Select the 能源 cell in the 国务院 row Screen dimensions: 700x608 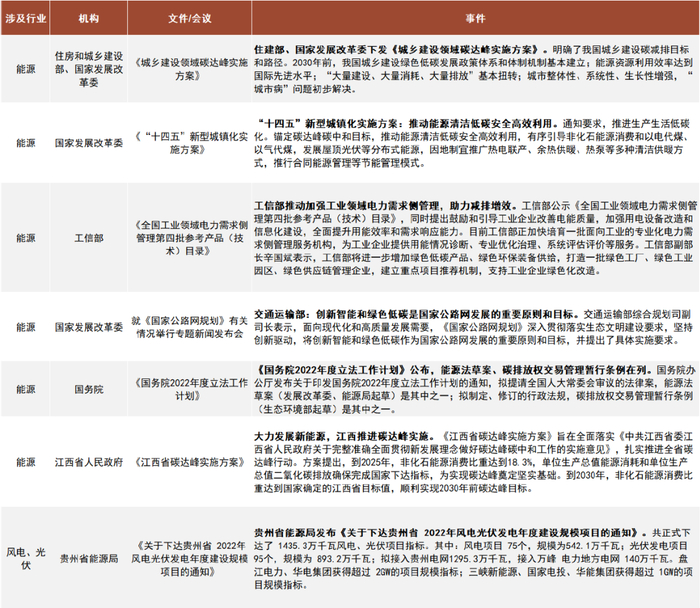coord(25,389)
